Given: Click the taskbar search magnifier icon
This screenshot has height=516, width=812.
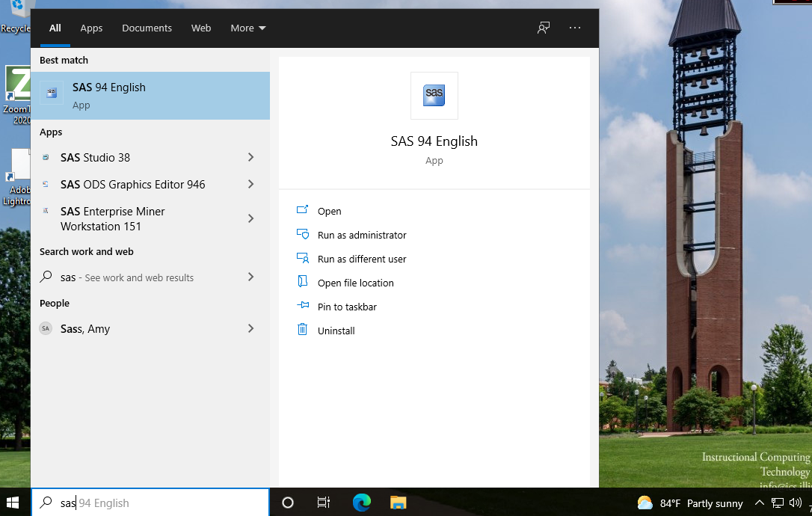Looking at the screenshot, I should [x=46, y=502].
